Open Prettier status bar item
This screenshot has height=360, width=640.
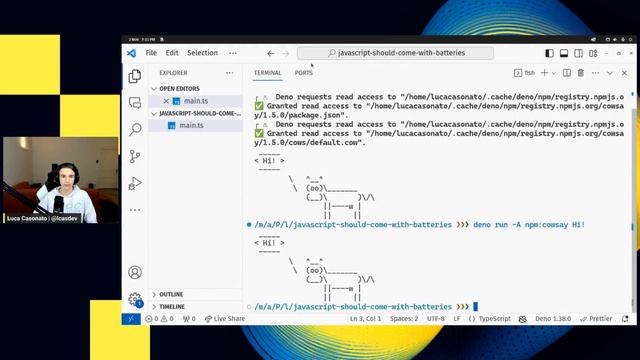pos(596,319)
